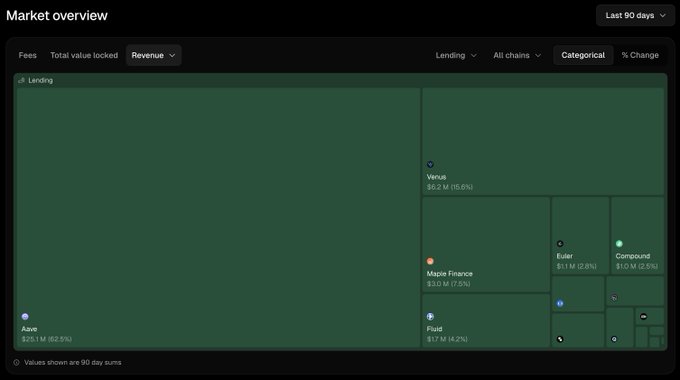This screenshot has width=680, height=380.
Task: Click the "$25.1 M (62.5%)" Aave value
Action: pyautogui.click(x=47, y=339)
